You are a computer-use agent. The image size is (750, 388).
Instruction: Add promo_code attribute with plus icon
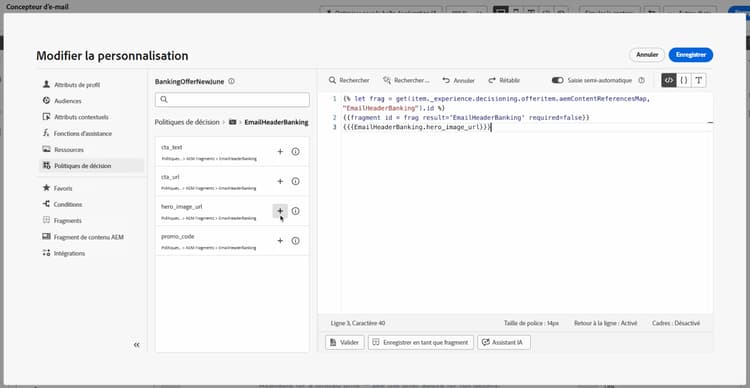[280, 241]
